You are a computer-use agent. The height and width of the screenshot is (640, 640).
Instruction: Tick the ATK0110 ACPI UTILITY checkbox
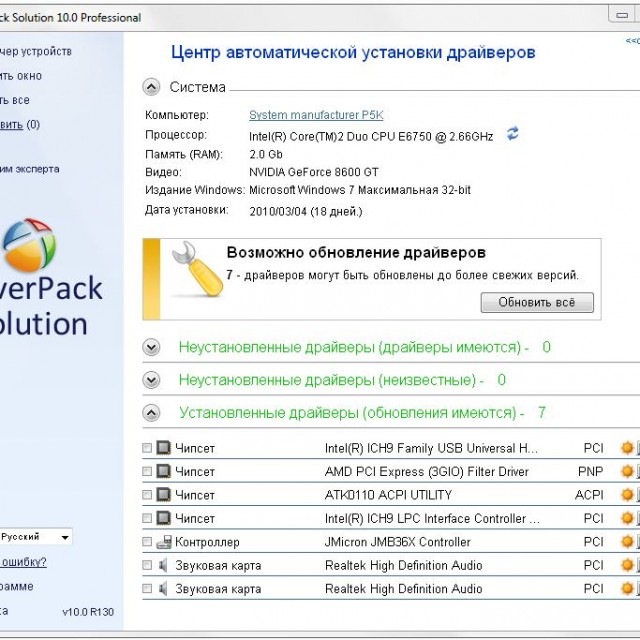point(148,495)
